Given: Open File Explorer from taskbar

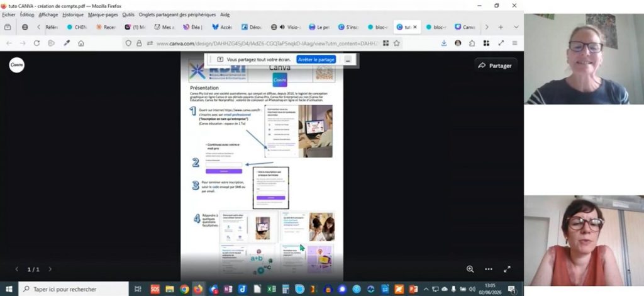Looking at the screenshot, I should point(169,289).
